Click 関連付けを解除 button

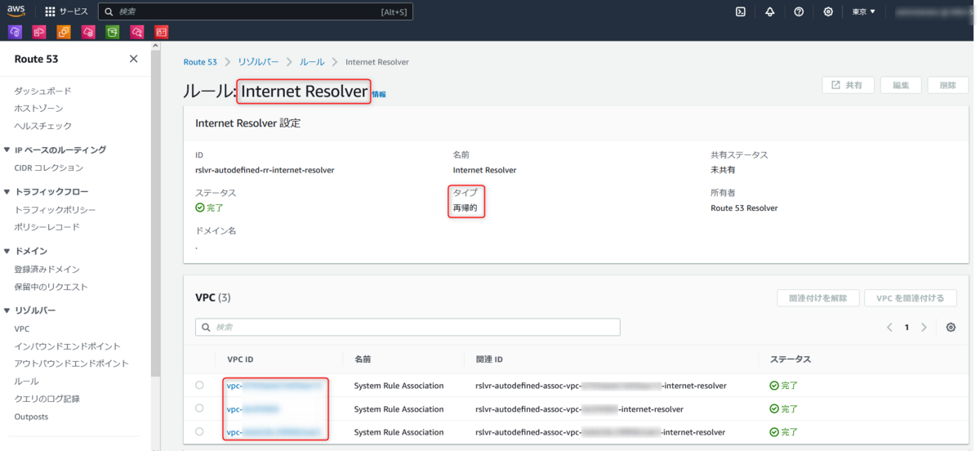818,298
